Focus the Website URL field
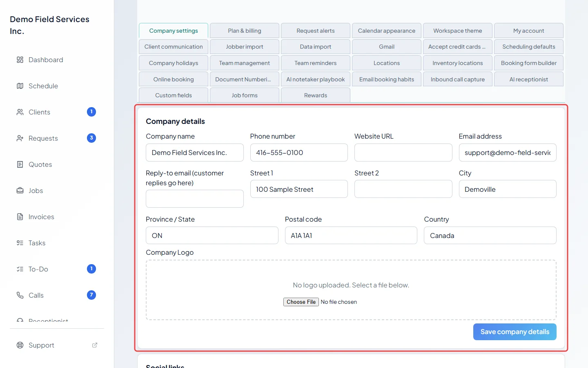Screen dimensions: 588x368 pos(403,153)
